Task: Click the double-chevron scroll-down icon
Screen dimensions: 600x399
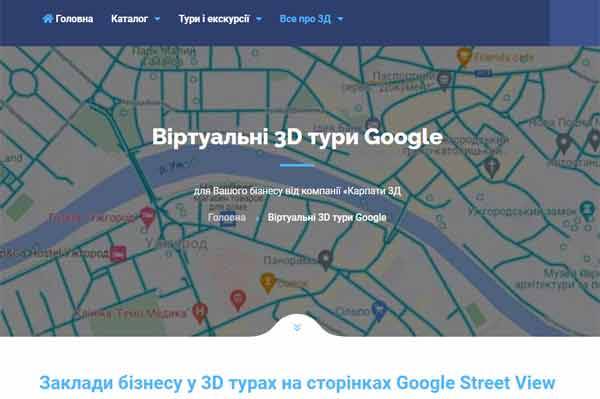Action: pyautogui.click(x=297, y=327)
